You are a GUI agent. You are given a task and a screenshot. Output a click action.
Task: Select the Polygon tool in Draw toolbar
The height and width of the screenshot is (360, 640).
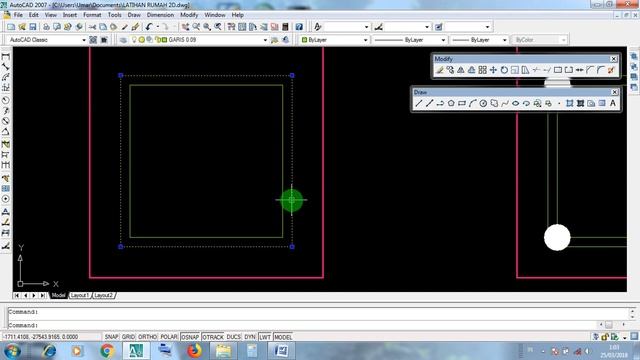[x=451, y=104]
